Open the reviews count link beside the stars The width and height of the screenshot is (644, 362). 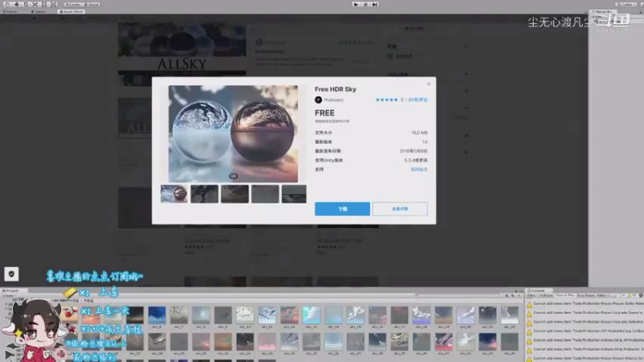pyautogui.click(x=418, y=100)
